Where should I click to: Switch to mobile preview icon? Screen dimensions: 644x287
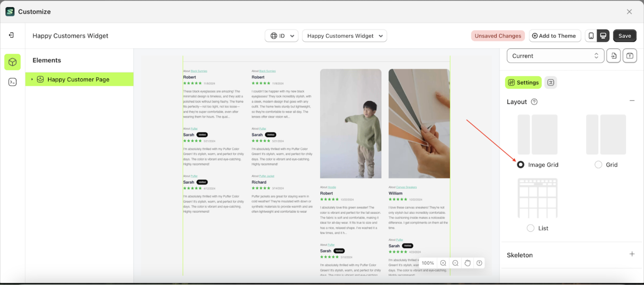591,35
